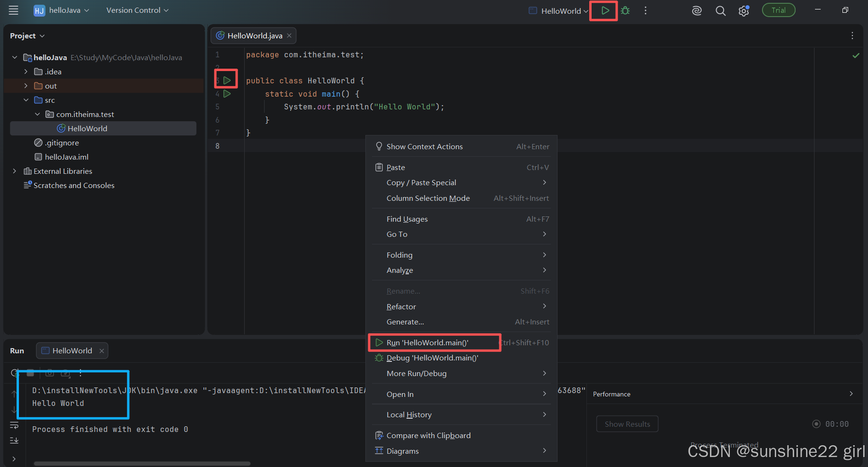Open IDE settings gear icon
Viewport: 868px width, 467px height.
(744, 11)
